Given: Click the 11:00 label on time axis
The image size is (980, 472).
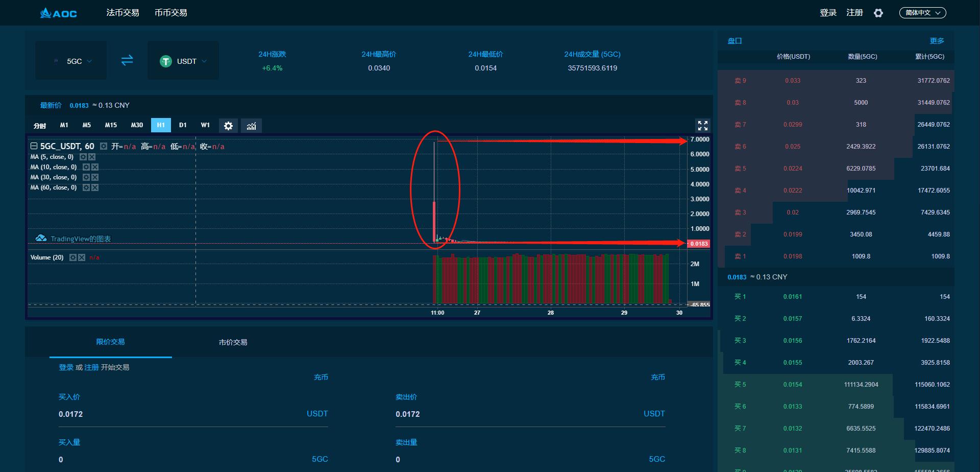Looking at the screenshot, I should [437, 313].
